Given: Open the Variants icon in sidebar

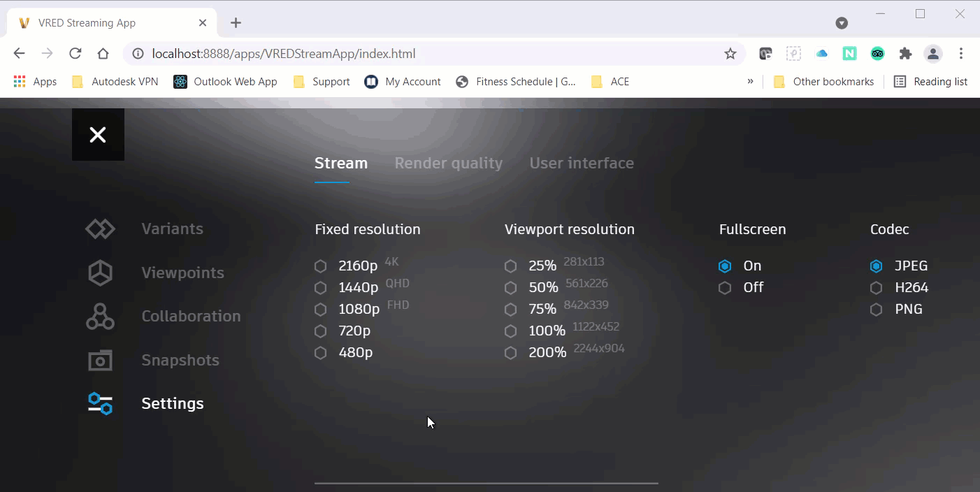Looking at the screenshot, I should (x=100, y=229).
